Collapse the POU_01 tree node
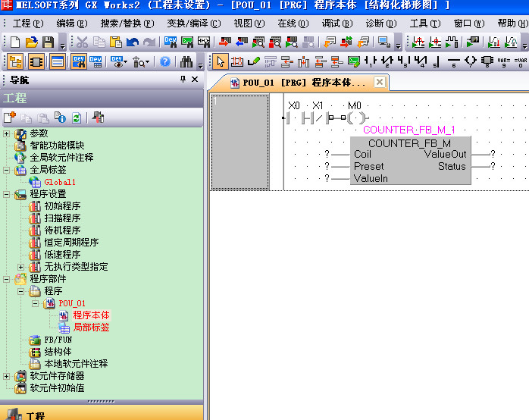 (x=34, y=303)
